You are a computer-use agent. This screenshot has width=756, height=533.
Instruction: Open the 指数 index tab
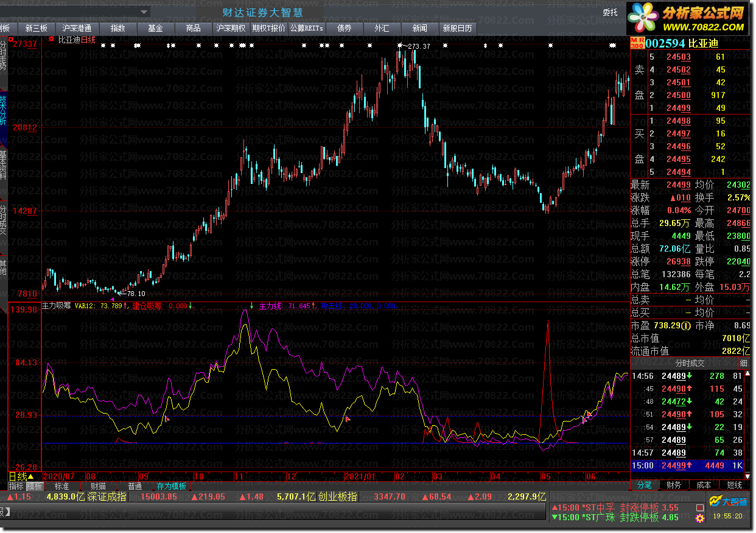click(118, 28)
